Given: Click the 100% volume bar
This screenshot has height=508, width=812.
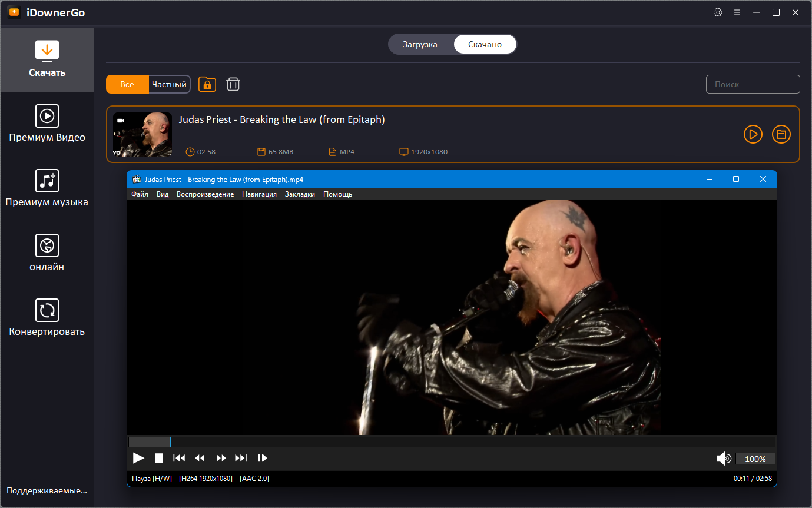Looking at the screenshot, I should (x=755, y=459).
